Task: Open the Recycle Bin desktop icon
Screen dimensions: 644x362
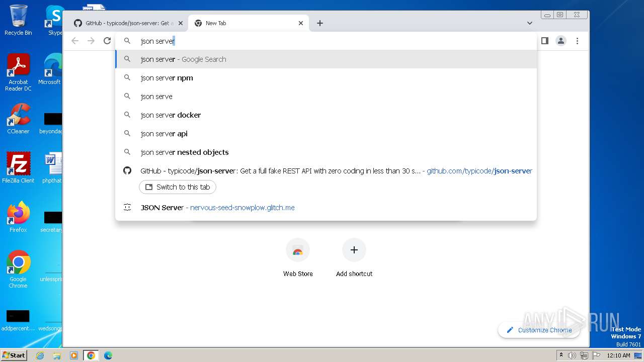Action: click(x=18, y=20)
